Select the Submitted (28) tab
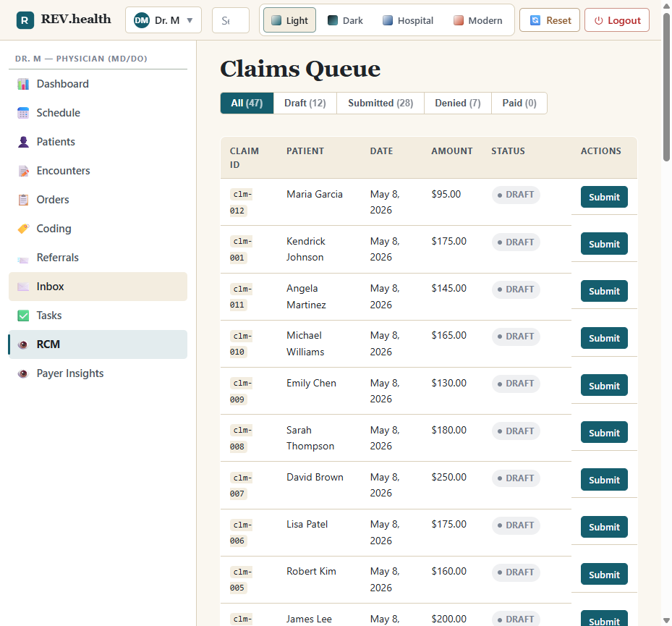 pyautogui.click(x=380, y=103)
